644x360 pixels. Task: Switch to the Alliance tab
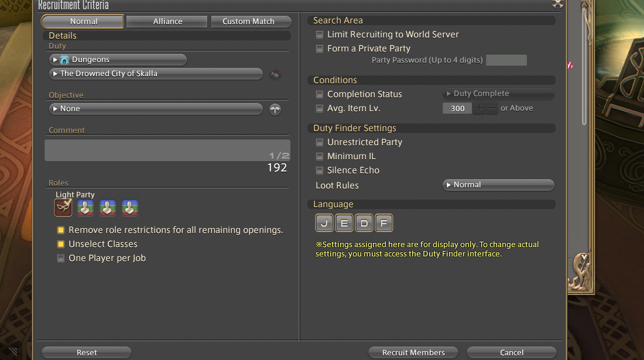point(167,22)
